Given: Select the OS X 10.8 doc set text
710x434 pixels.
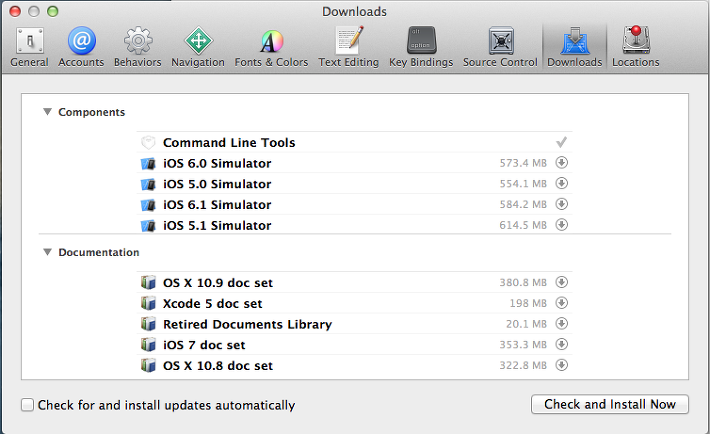Looking at the screenshot, I should (218, 366).
